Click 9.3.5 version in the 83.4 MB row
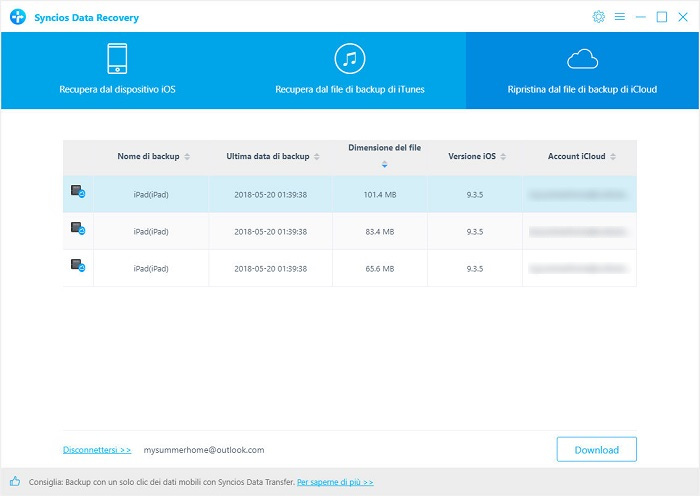This screenshot has width=700, height=496. [475, 232]
